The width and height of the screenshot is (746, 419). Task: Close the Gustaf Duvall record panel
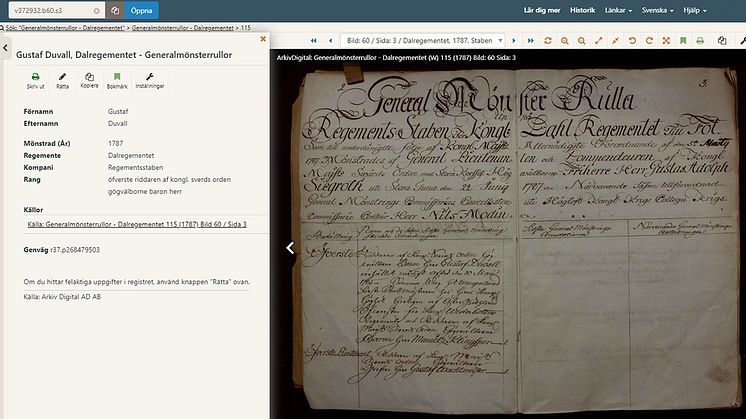[263, 40]
